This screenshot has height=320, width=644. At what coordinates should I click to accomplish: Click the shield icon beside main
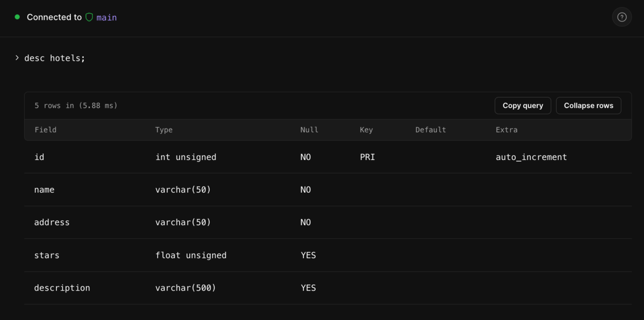[89, 17]
